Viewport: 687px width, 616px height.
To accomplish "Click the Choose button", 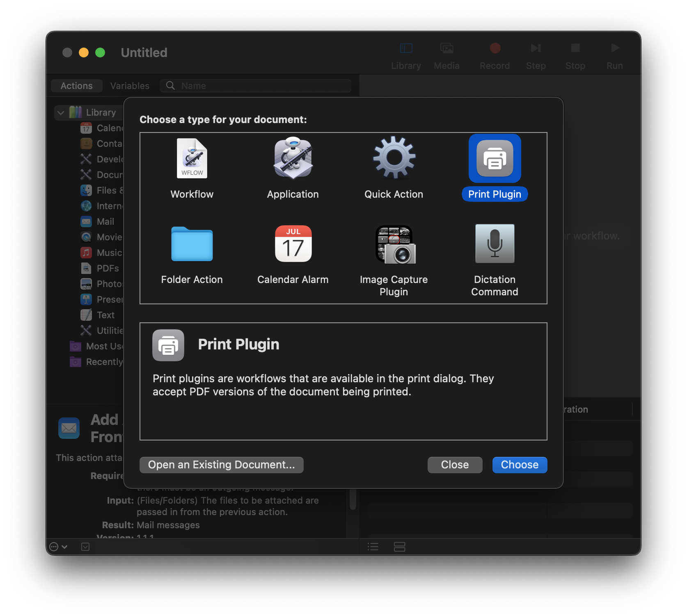I will [x=520, y=465].
